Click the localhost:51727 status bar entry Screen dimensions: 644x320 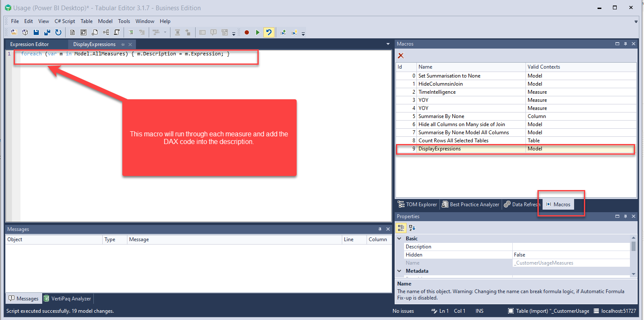point(615,311)
